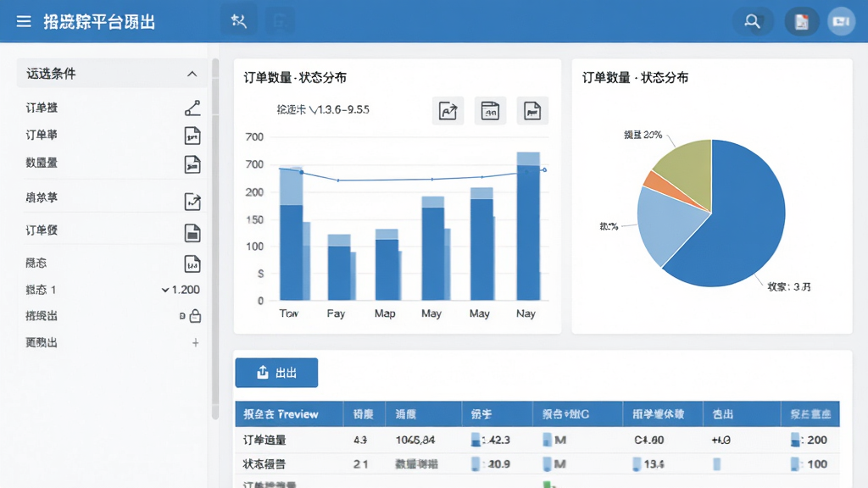Open search with the magnifier icon
Screen dimensions: 868x488
coord(752,21)
